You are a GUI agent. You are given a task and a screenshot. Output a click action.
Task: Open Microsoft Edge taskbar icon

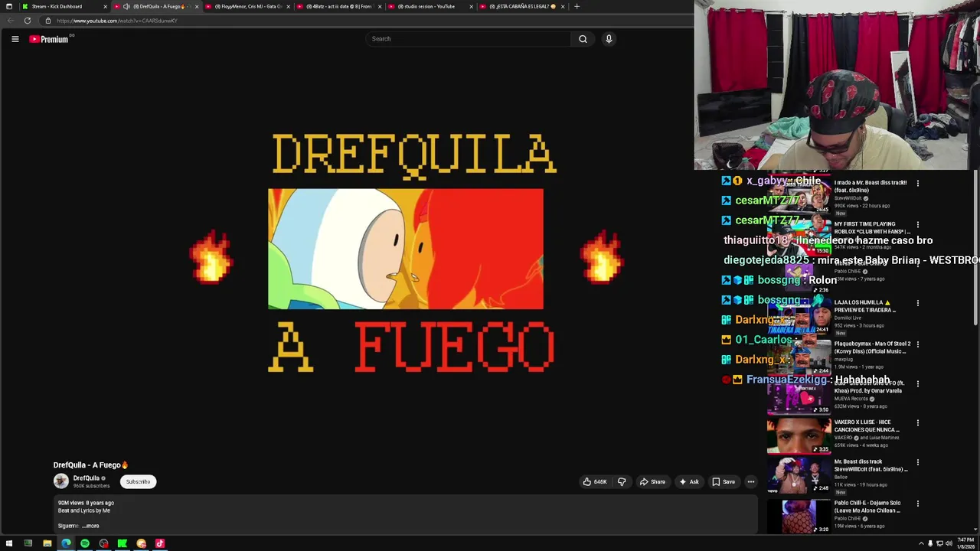coord(66,543)
